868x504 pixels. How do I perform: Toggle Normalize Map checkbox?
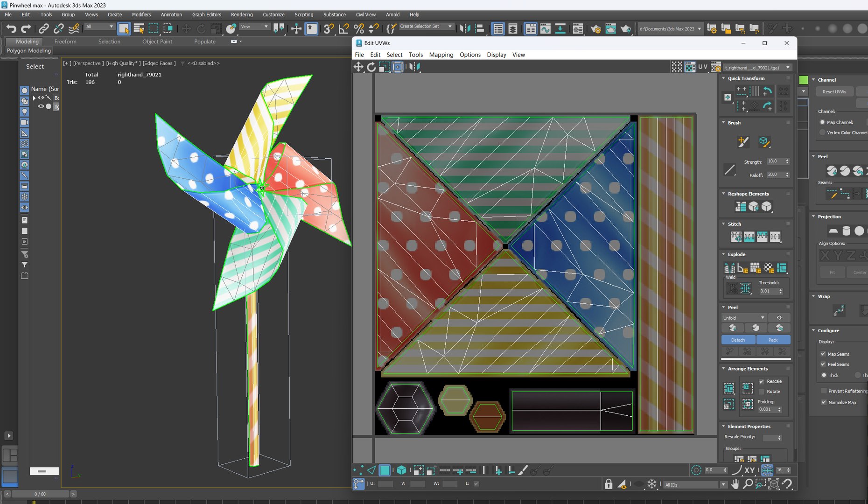tap(824, 402)
